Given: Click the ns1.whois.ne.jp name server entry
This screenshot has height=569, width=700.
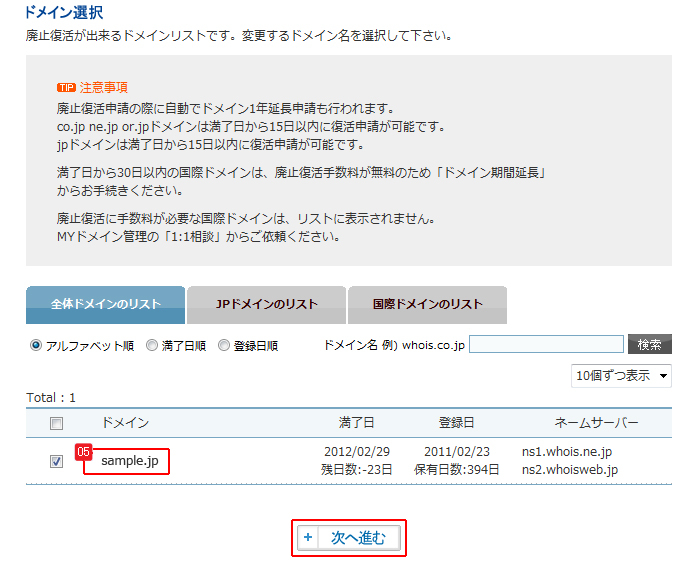Looking at the screenshot, I should (569, 452).
